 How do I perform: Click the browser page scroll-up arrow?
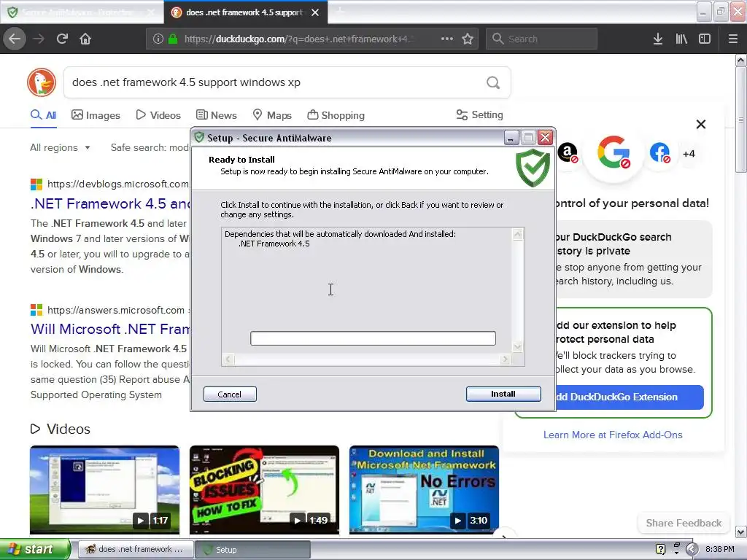click(x=740, y=60)
